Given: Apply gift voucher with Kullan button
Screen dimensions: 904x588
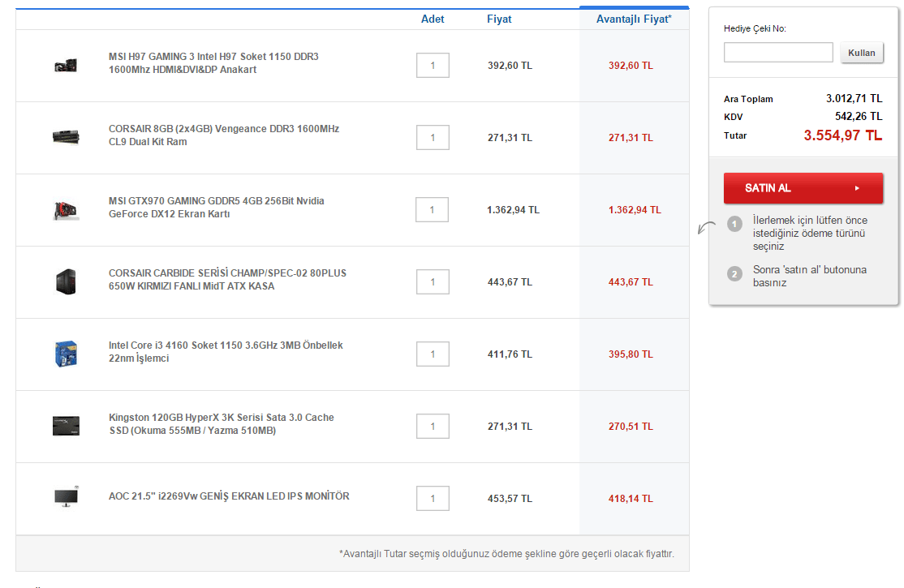Looking at the screenshot, I should [861, 53].
